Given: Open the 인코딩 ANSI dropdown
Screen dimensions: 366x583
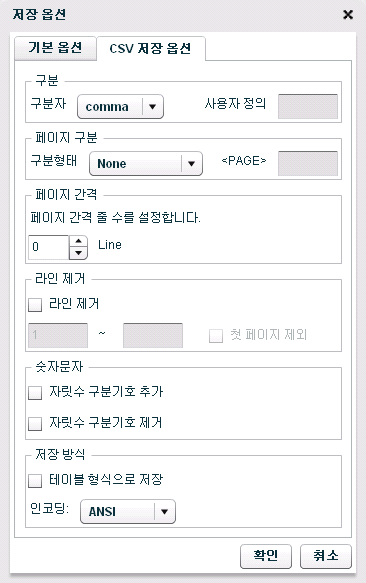Looking at the screenshot, I should coord(128,512).
